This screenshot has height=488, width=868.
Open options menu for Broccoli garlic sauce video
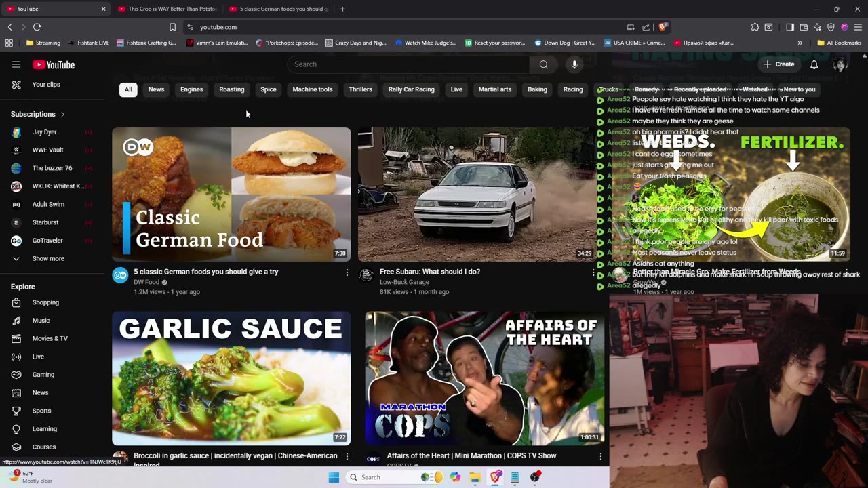coord(347,457)
